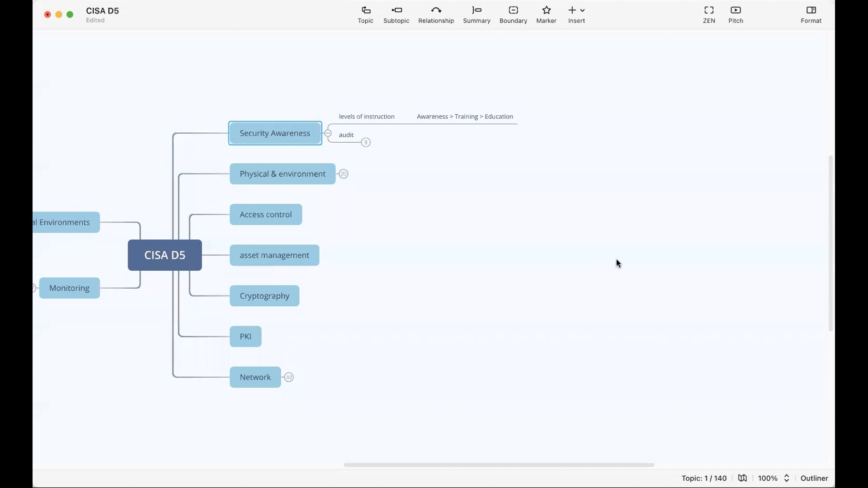Add a Summary bracket
The width and height of the screenshot is (868, 488).
click(476, 14)
